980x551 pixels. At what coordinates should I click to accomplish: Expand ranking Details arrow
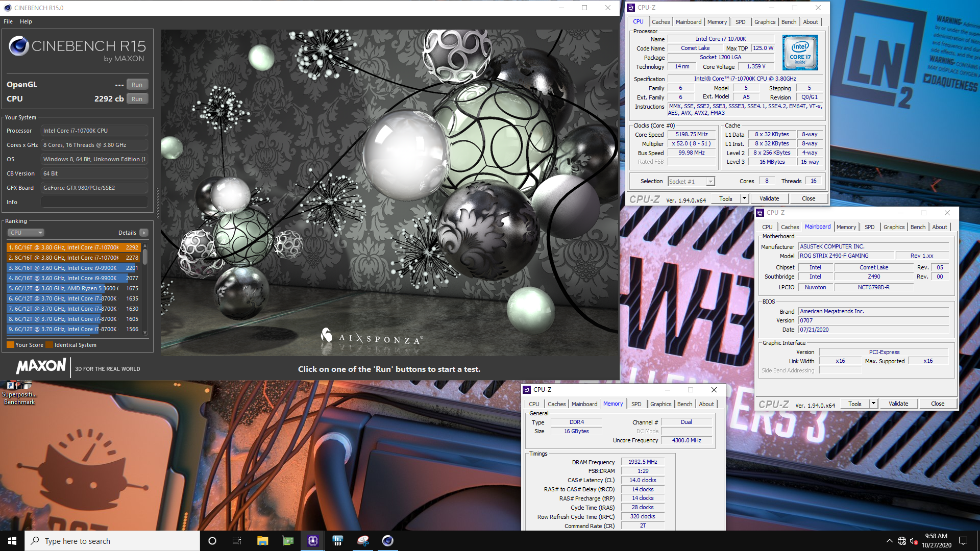click(144, 233)
